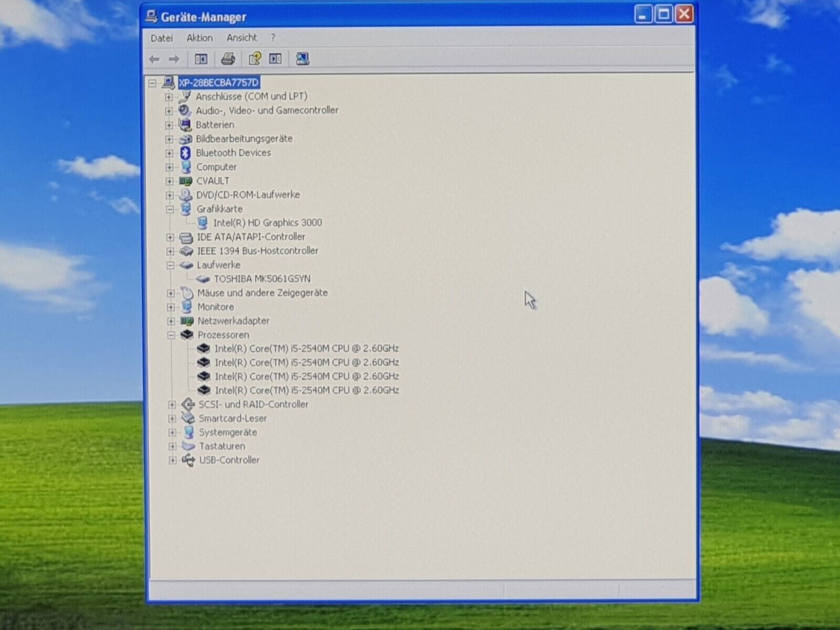Click the show/hide console tree icon
Screen dimensions: 840x630
(201, 59)
